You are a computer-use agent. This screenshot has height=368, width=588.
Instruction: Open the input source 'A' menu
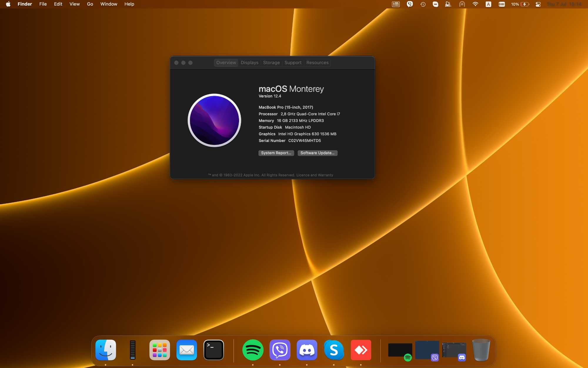click(488, 4)
